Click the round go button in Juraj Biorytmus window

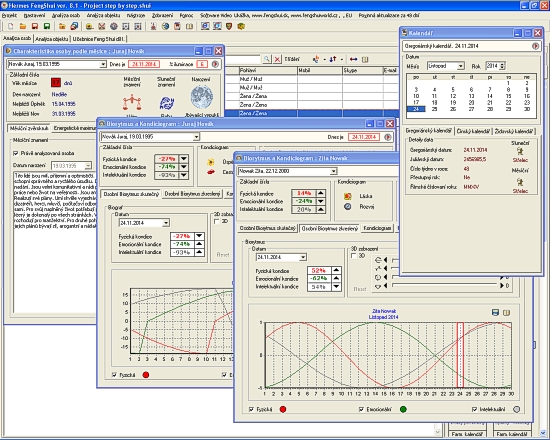388,137
